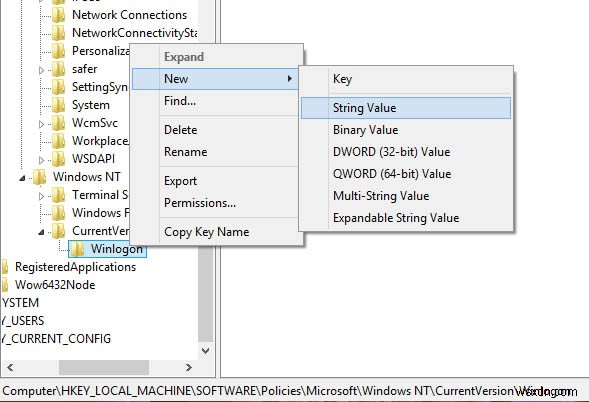Create a new QWORD (64-bit) Value

(x=406, y=174)
